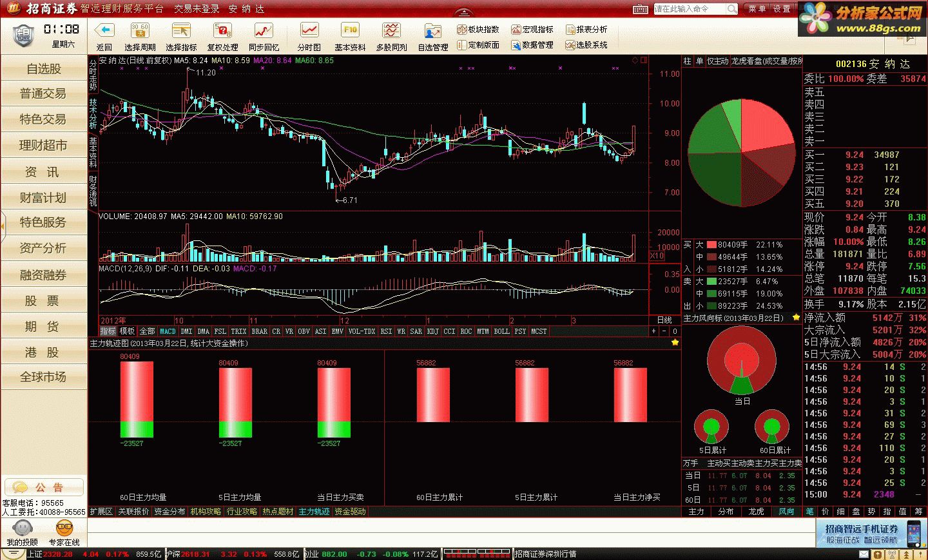Select 理财超市 in left sidebar

43,145
